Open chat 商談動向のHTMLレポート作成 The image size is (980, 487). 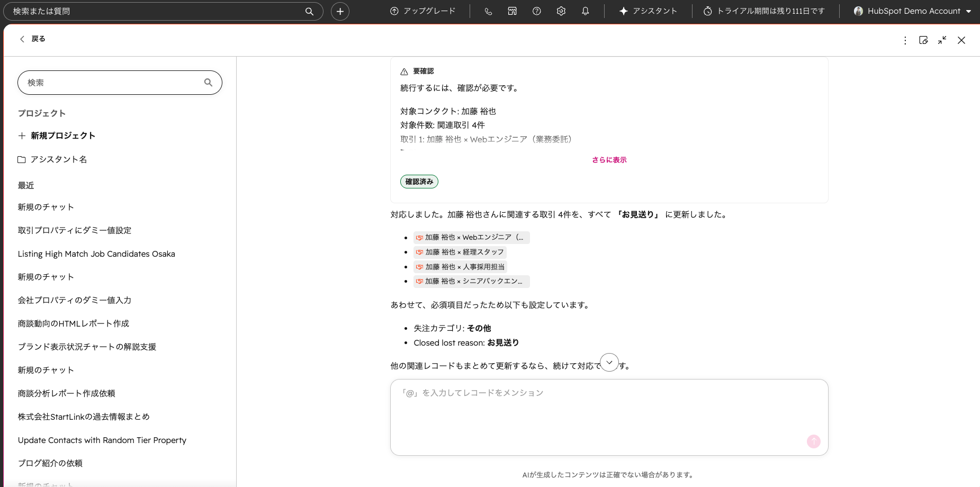pos(74,323)
